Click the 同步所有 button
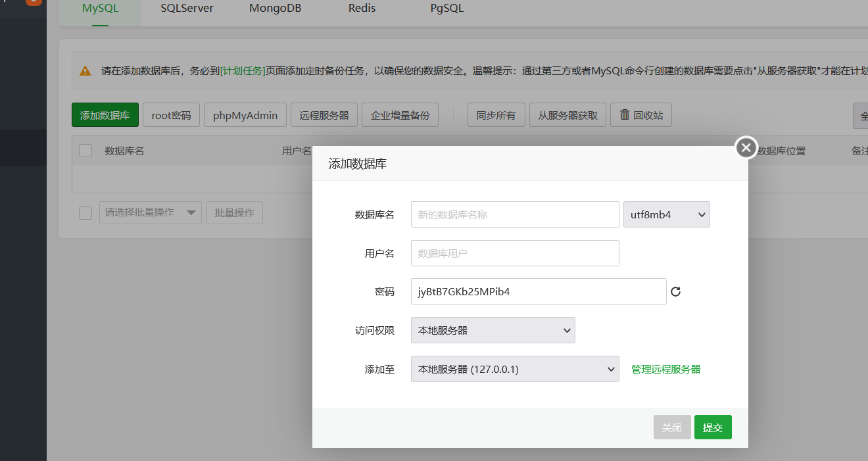Image resolution: width=868 pixels, height=461 pixels. [496, 115]
